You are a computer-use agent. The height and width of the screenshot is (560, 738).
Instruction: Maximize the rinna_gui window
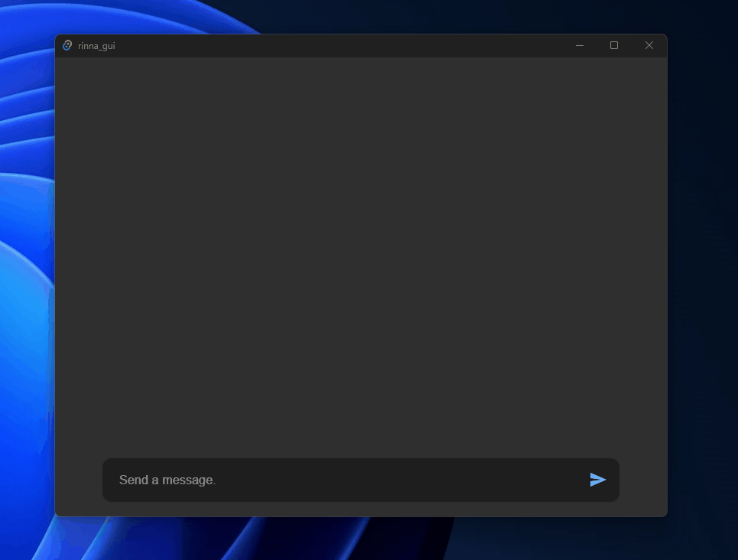coord(614,45)
